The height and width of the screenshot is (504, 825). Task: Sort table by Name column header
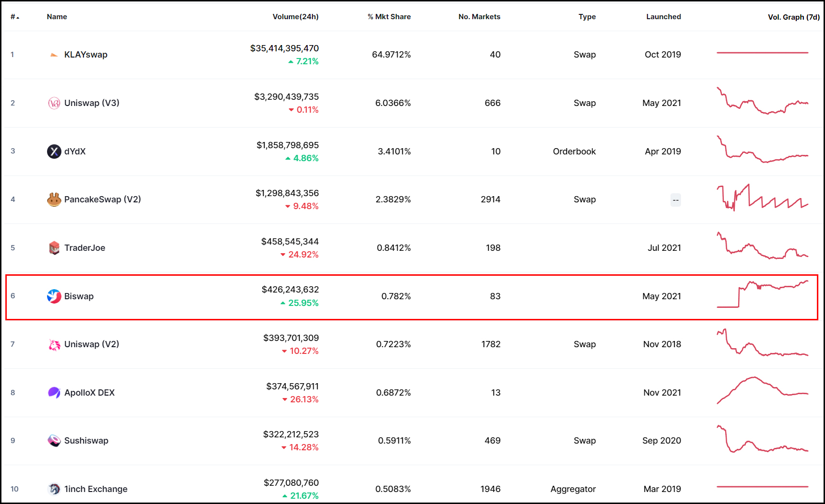[x=57, y=17]
